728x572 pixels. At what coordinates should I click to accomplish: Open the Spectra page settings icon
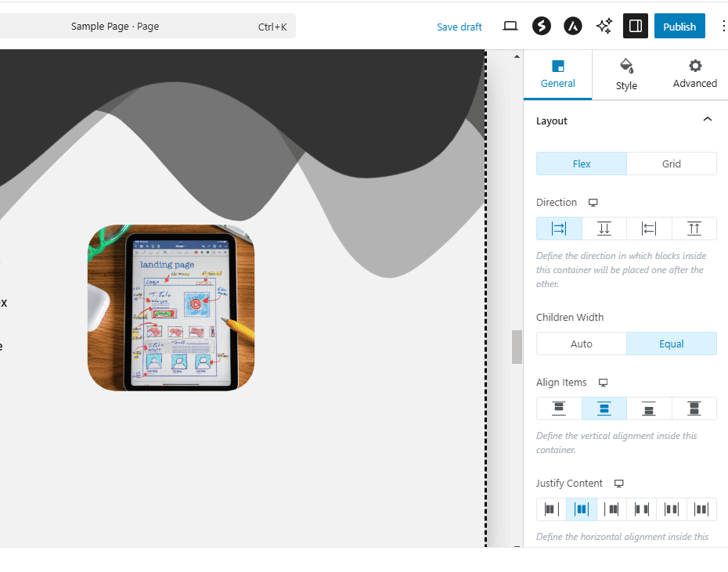coord(541,26)
